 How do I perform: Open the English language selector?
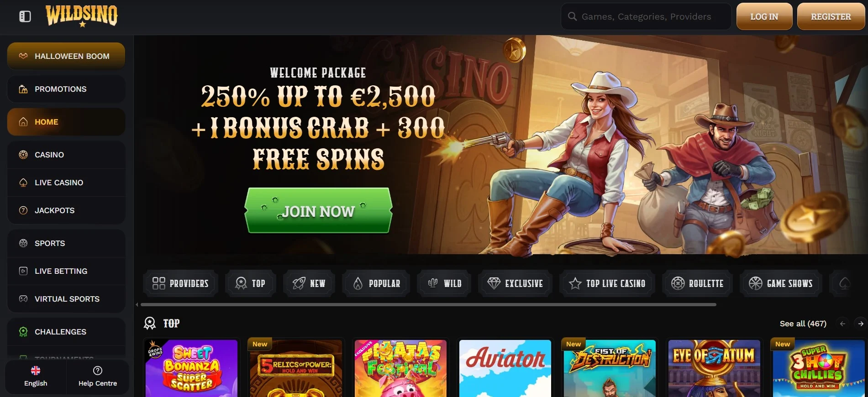coord(36,376)
